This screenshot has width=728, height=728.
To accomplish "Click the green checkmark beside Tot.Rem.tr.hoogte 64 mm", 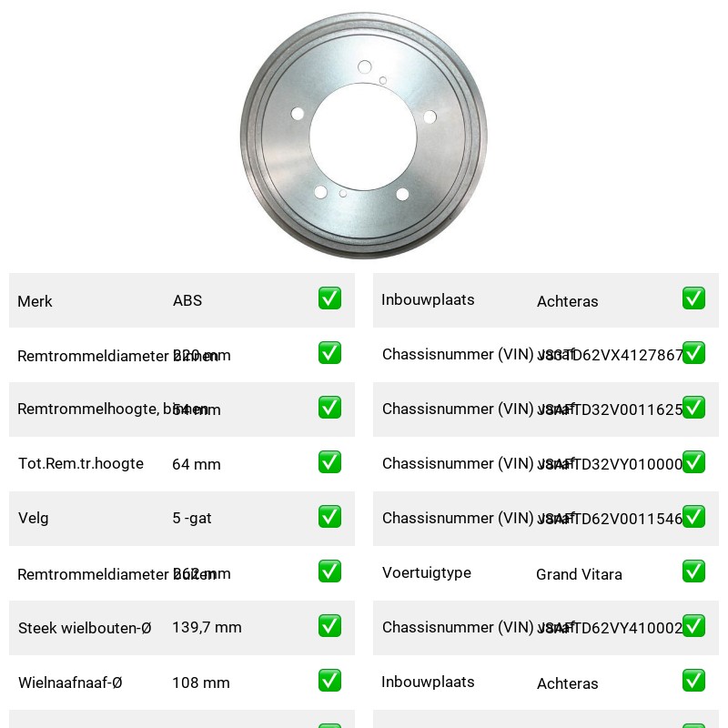I will 329,462.
